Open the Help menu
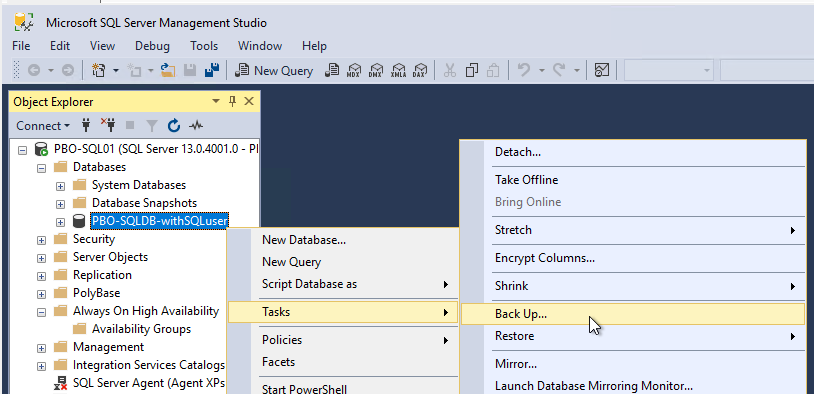The image size is (814, 394). coord(314,46)
